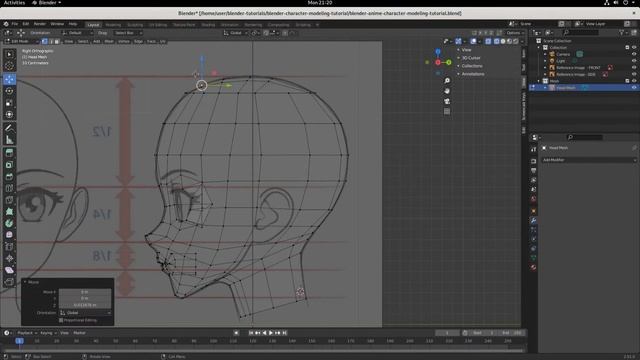Screen dimensions: 640x360
Task: Click the Blender logo menu icon
Action: 6,24
